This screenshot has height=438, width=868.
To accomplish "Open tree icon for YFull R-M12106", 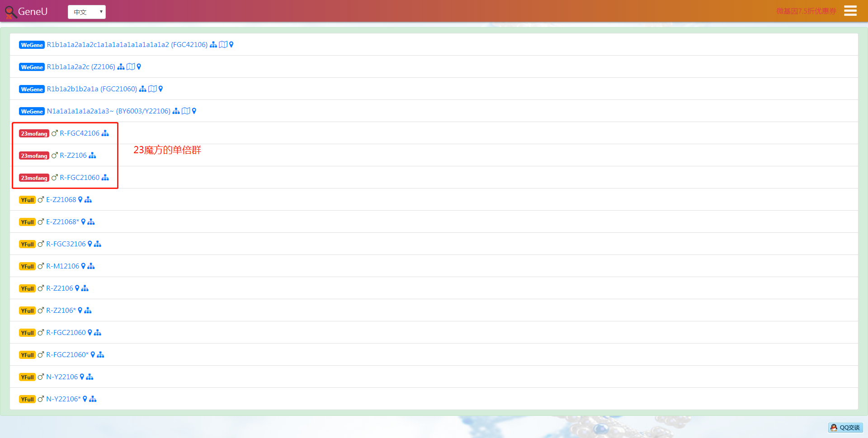I will (x=91, y=266).
